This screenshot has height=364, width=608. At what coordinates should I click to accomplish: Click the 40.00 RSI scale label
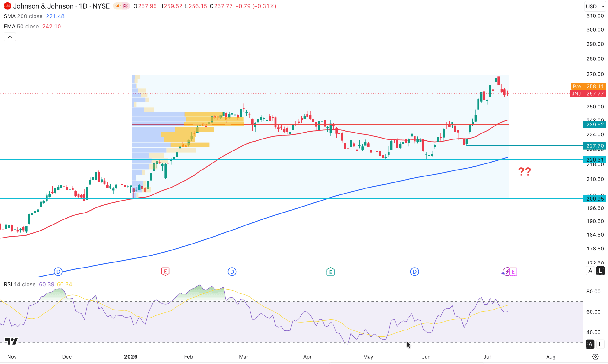point(593,332)
